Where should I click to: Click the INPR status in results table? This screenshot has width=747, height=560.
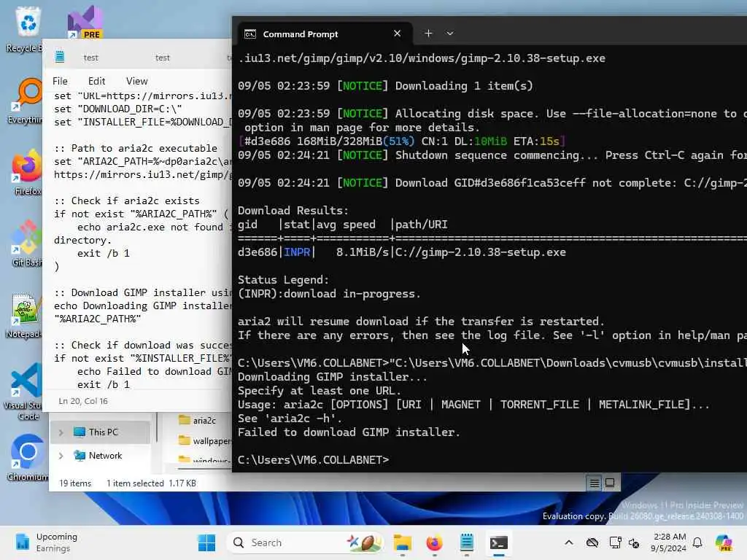[297, 252]
